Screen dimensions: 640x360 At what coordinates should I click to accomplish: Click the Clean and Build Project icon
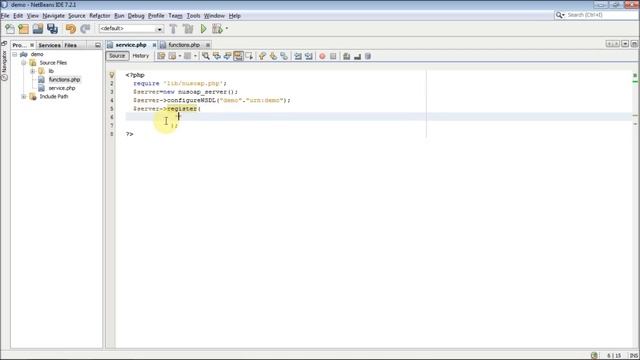point(188,29)
